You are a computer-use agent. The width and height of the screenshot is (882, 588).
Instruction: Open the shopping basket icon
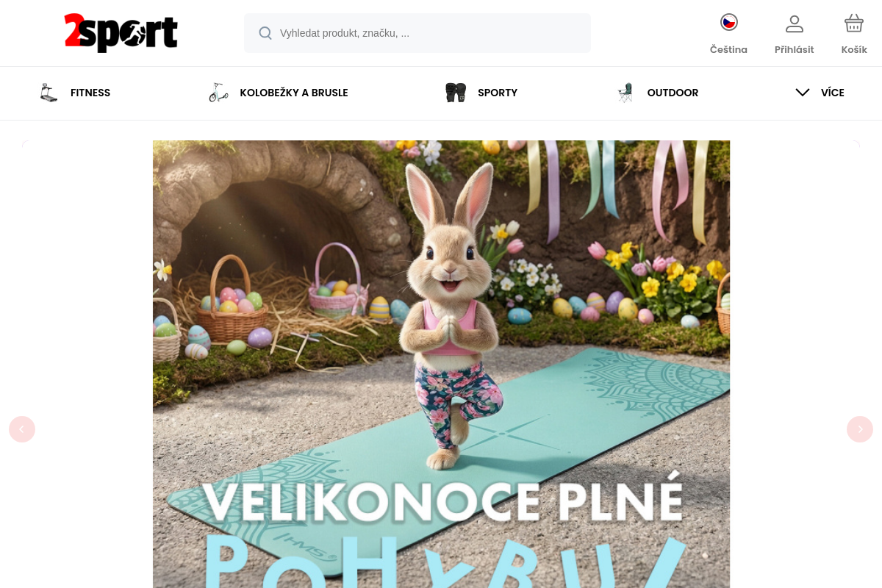853,24
